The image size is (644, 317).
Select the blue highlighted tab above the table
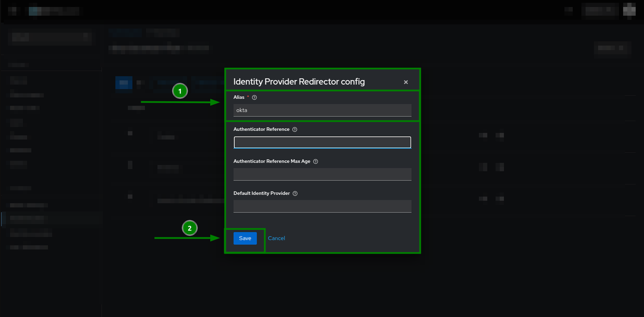(x=124, y=83)
